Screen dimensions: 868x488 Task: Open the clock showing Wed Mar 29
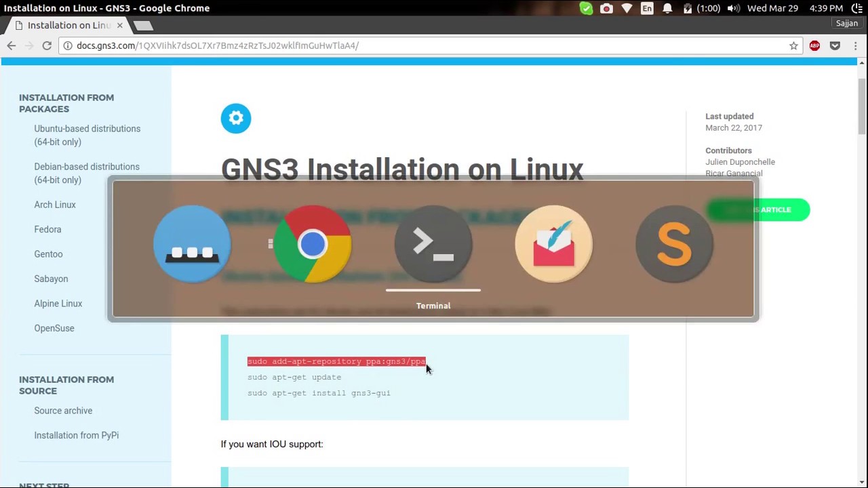pos(795,8)
